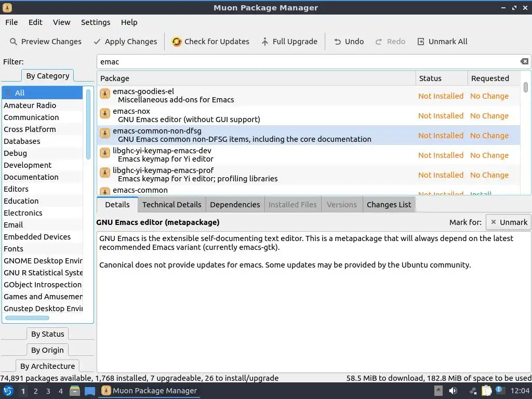
Task: Open the Settings menu
Action: point(96,22)
